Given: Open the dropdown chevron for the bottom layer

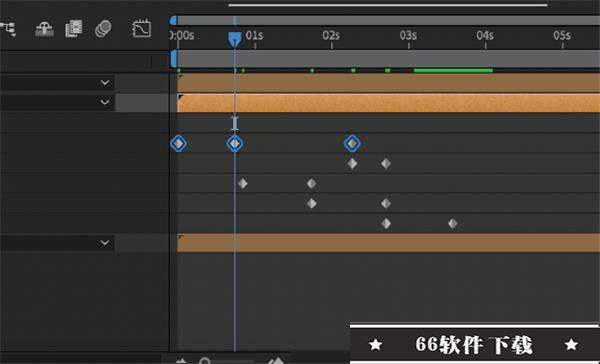Looking at the screenshot, I should pyautogui.click(x=104, y=243).
